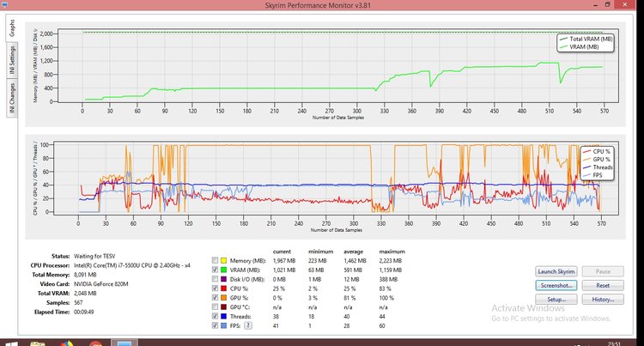Click the Disk I/O (MB): row label
Image resolution: width=644 pixels, height=346 pixels.
click(x=246, y=279)
